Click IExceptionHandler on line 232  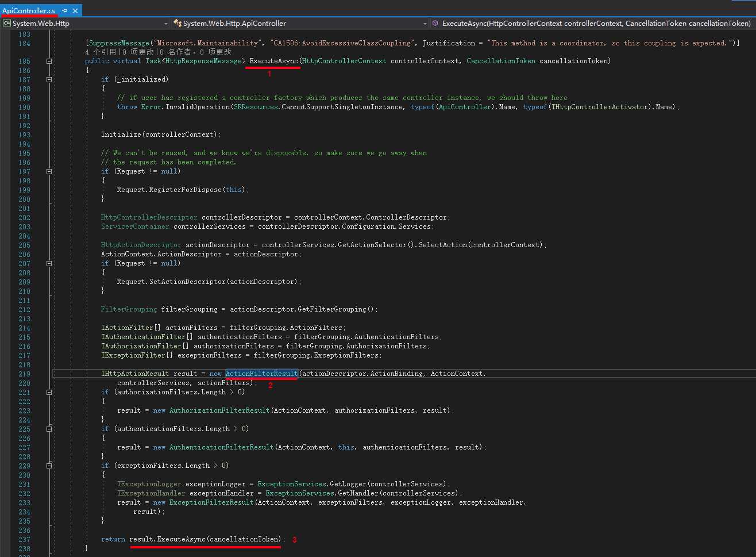click(151, 493)
